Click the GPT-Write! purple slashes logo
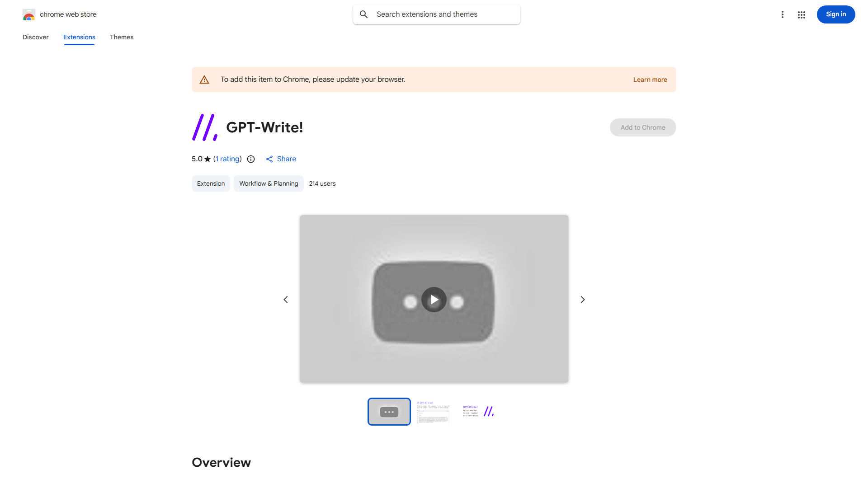This screenshot has width=868, height=488. 205,127
